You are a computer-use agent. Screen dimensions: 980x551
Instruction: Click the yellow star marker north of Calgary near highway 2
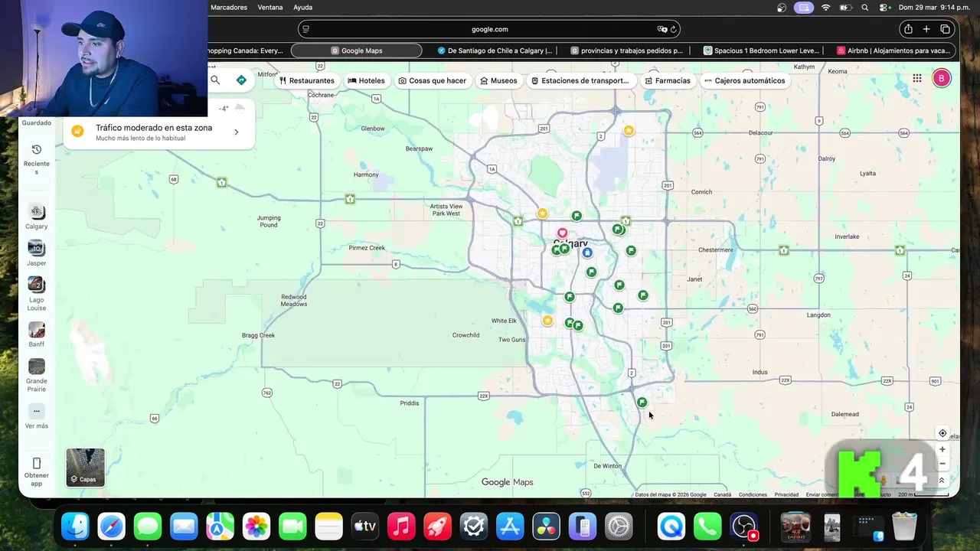[x=629, y=131]
